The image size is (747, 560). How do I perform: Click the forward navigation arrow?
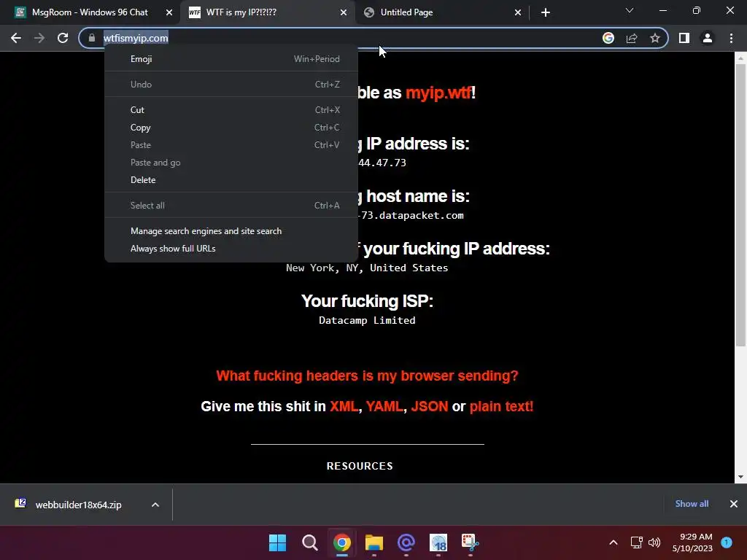pyautogui.click(x=39, y=38)
